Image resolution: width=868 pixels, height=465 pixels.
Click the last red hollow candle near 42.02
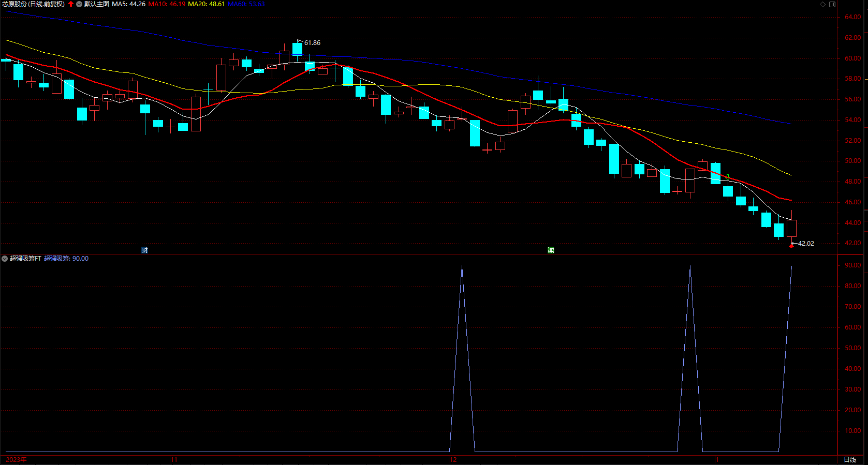coord(791,228)
